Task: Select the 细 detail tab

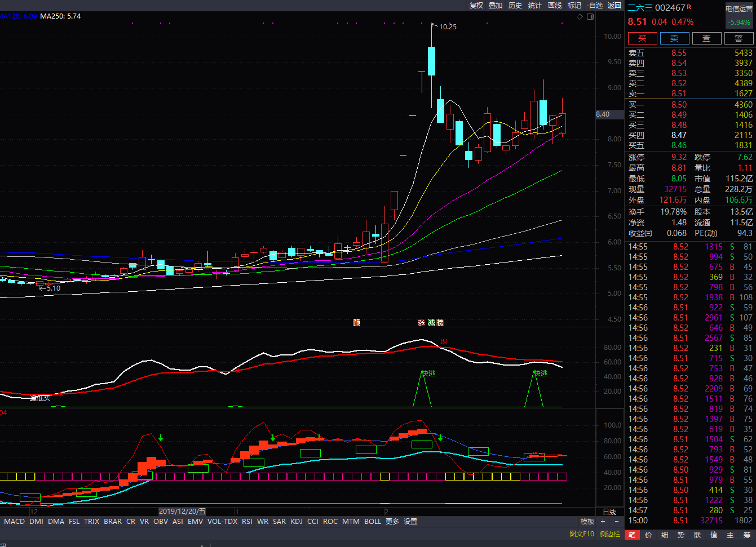Action: click(665, 535)
